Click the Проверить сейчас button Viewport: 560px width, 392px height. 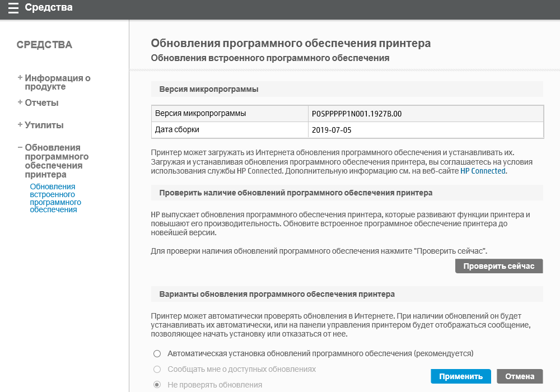point(499,266)
